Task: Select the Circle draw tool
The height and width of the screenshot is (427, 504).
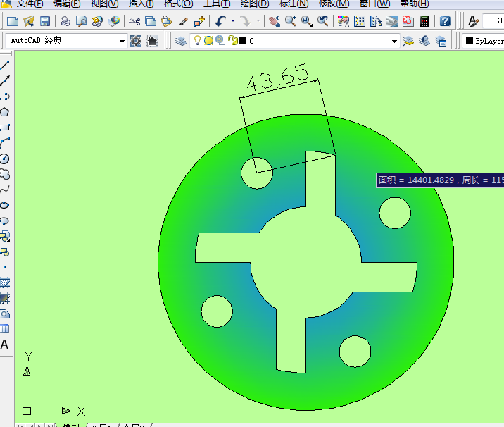Action: (x=5, y=159)
